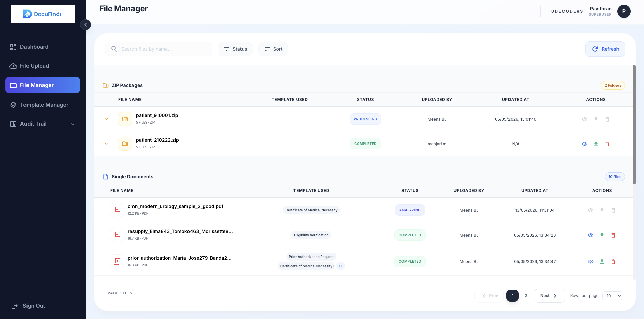Go to the next page with Next
Image resolution: width=644 pixels, height=319 pixels.
(x=549, y=296)
